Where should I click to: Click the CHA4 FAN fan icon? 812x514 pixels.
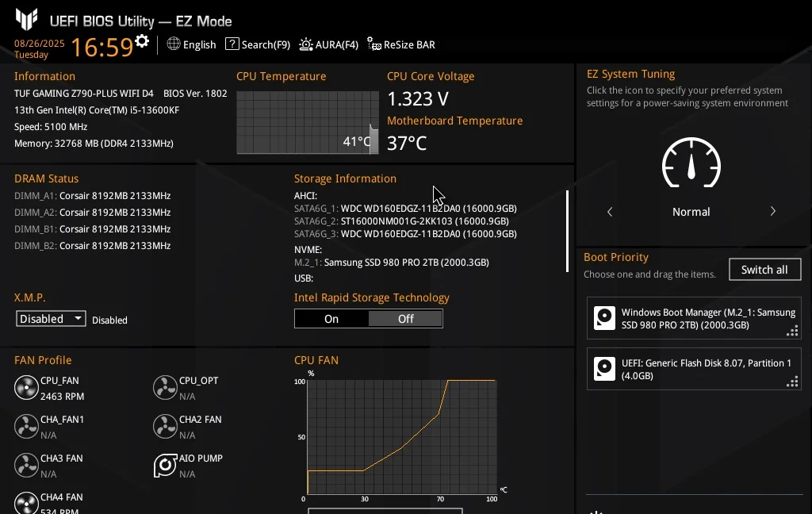coord(26,503)
